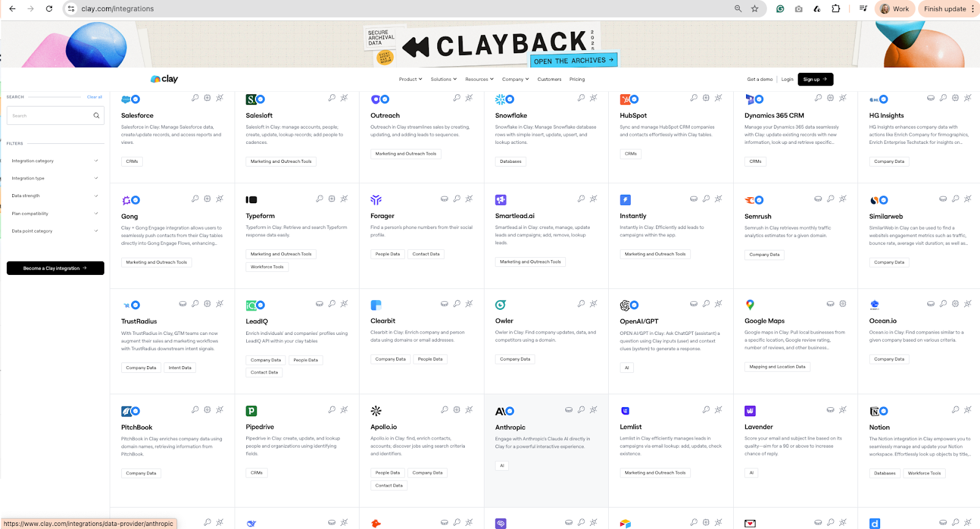The image size is (980, 529).
Task: Click Intent Data tag on TrustRadius card
Action: click(180, 368)
